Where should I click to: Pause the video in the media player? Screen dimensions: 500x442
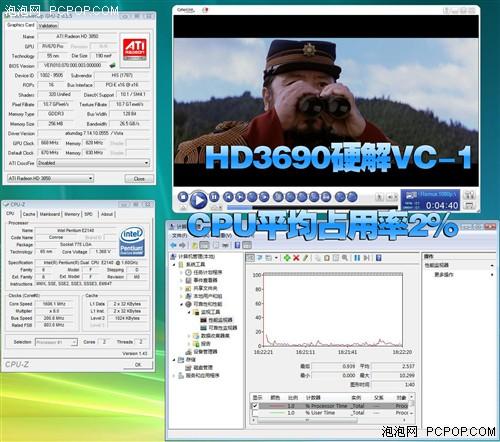tap(214, 197)
